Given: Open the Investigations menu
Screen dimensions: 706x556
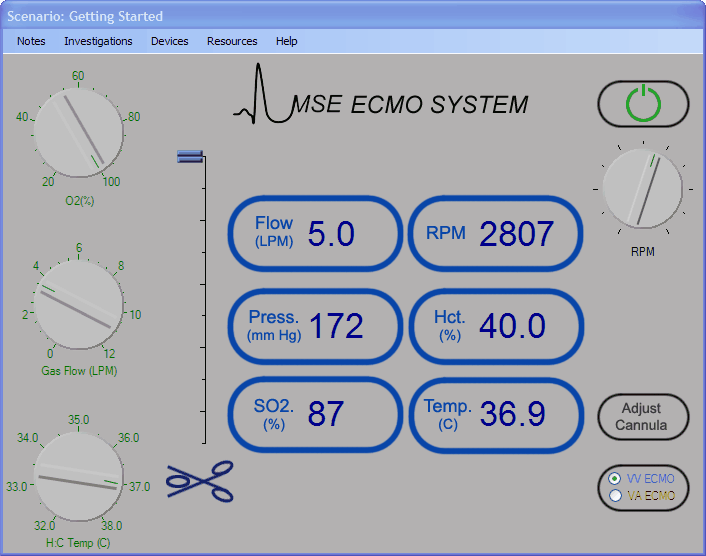Looking at the screenshot, I should 98,41.
